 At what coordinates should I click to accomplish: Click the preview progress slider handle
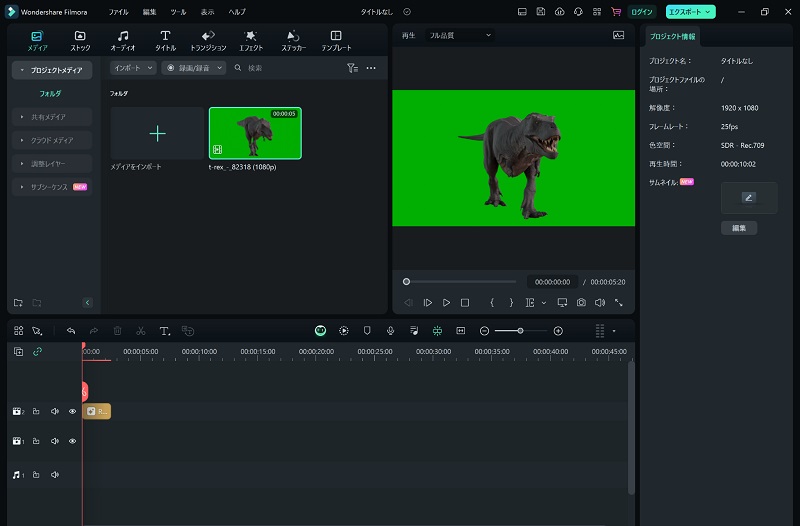[406, 282]
